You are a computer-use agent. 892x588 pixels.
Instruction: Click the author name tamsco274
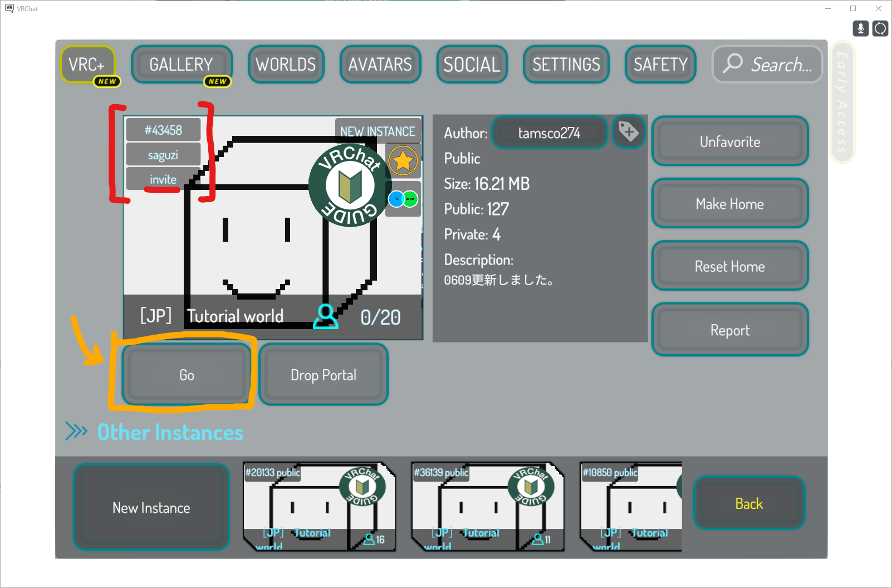(x=549, y=133)
